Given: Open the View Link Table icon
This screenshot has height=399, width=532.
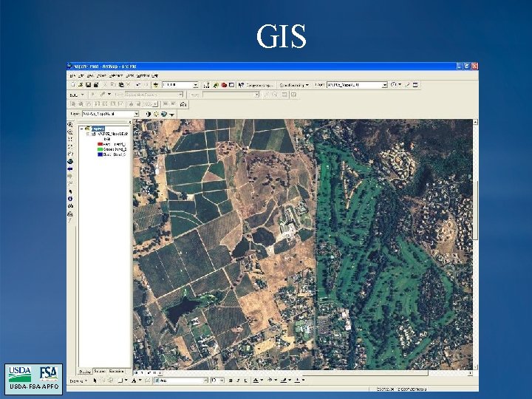Looking at the screenshot, I should click(415, 85).
